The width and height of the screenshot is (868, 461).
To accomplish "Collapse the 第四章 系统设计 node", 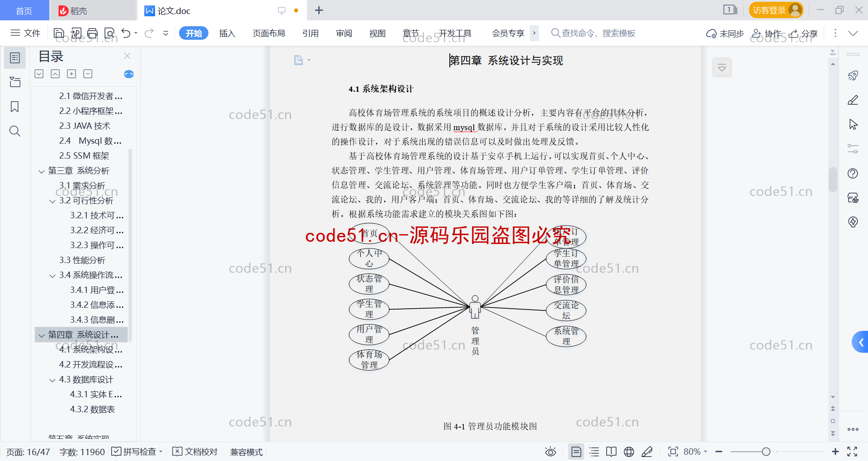I will [42, 335].
